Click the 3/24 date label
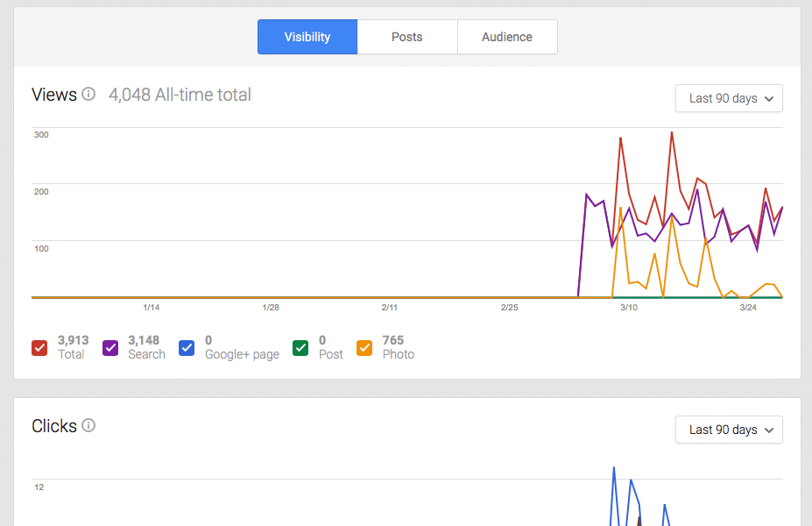Screen dimensions: 812x526 [x=748, y=308]
